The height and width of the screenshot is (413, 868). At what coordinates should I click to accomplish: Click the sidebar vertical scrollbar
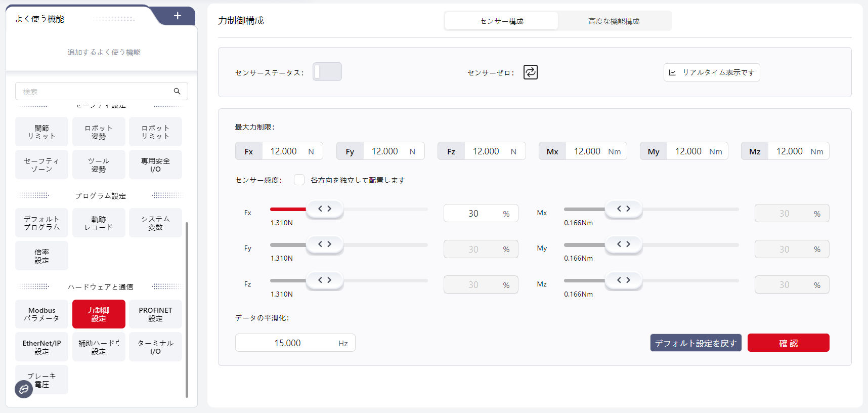point(187,309)
